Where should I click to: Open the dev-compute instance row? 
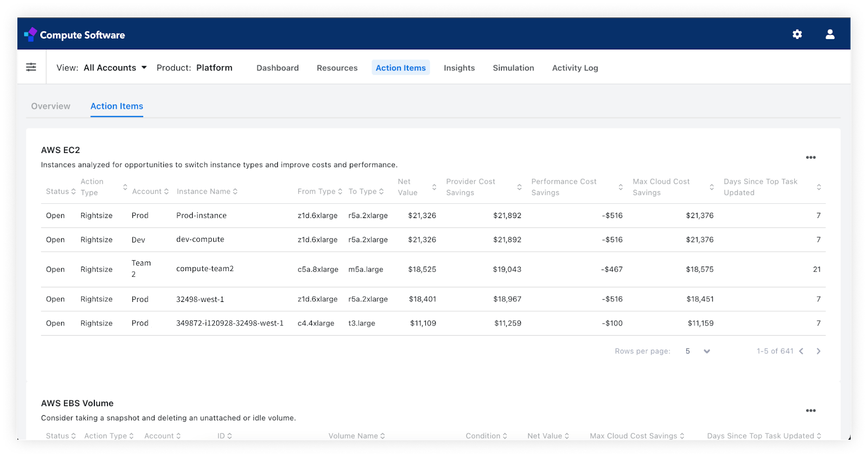click(433, 240)
